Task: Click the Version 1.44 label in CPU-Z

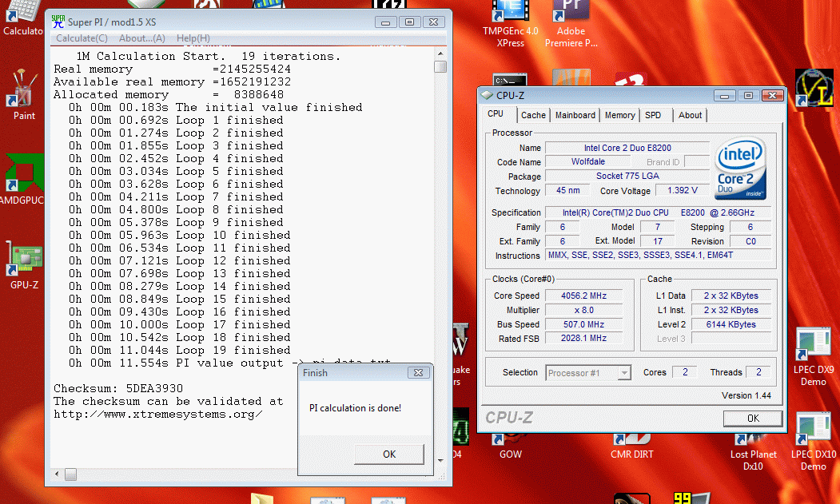Action: (x=746, y=395)
